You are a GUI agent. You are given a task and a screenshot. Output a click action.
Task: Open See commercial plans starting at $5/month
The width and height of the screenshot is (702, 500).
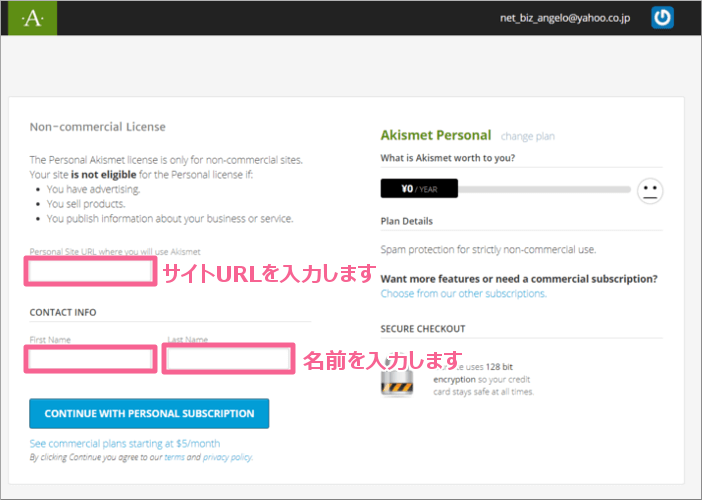pos(125,443)
